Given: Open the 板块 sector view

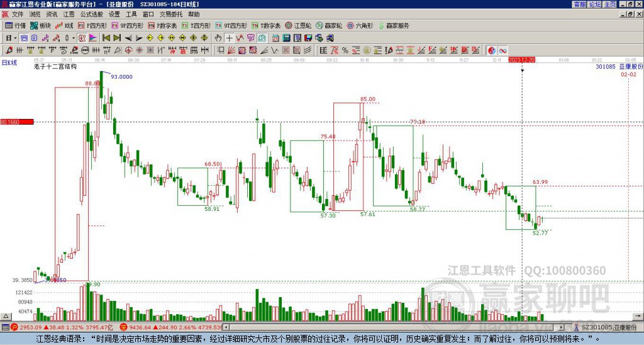Looking at the screenshot, I should (x=40, y=25).
